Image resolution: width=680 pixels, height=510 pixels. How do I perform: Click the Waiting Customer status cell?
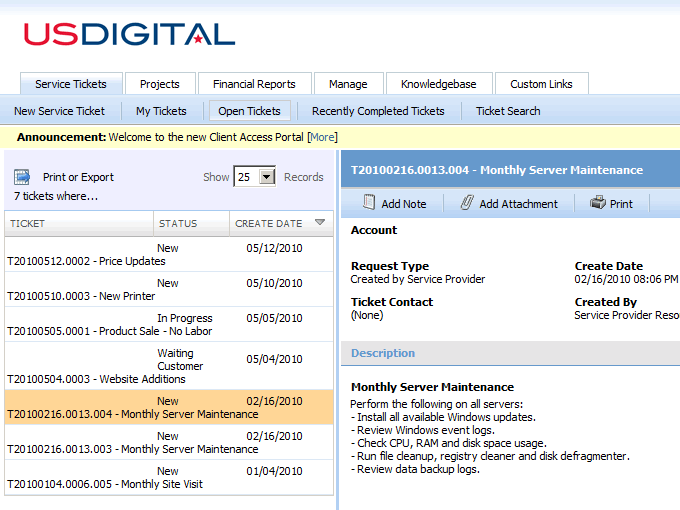click(x=180, y=360)
